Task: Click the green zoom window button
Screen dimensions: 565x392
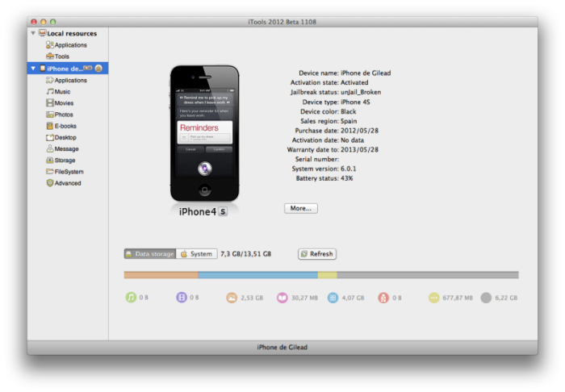Action: click(52, 22)
